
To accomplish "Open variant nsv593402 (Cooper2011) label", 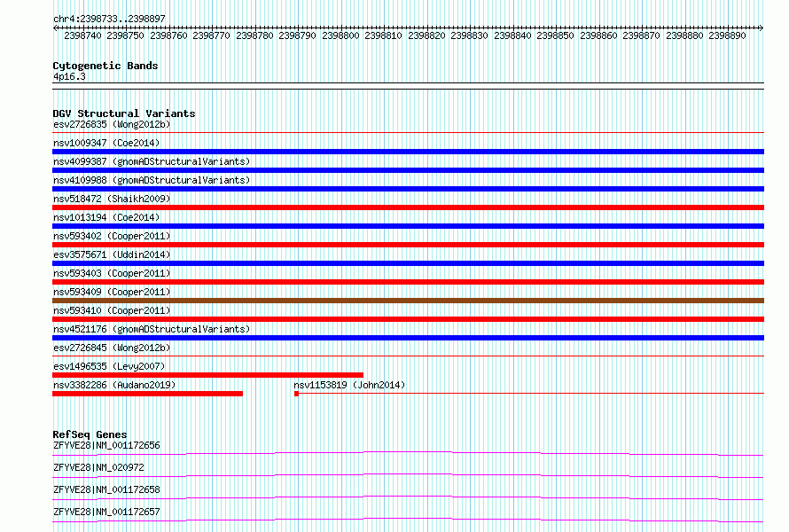I will click(x=112, y=236).
